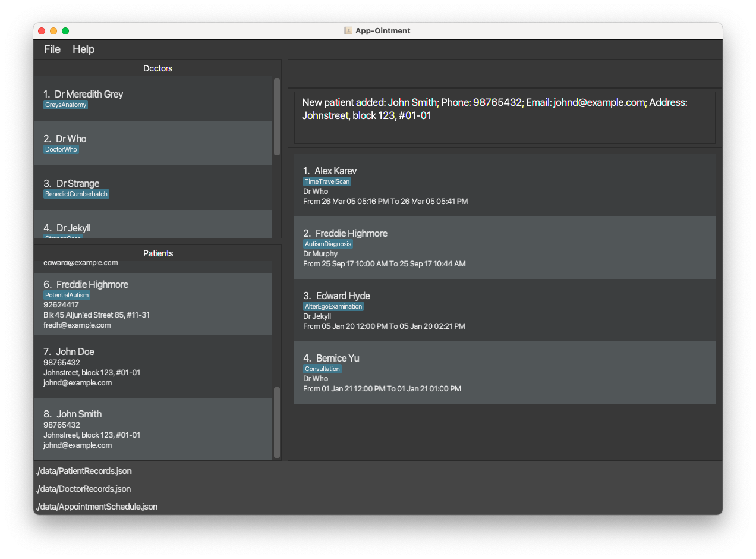Click the Doctors panel header
The height and width of the screenshot is (559, 756).
pos(157,68)
